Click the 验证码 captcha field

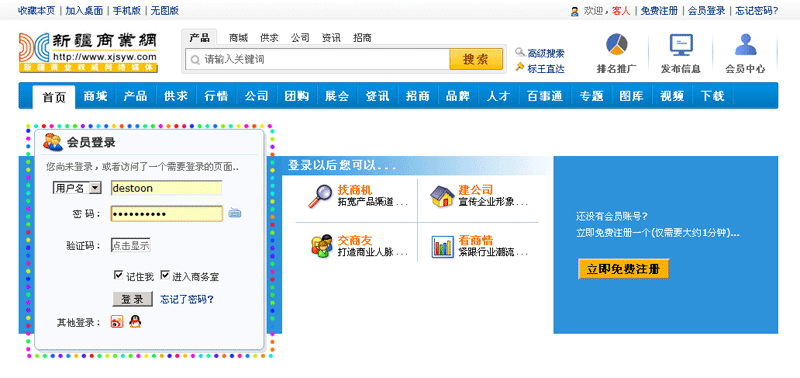tap(131, 245)
